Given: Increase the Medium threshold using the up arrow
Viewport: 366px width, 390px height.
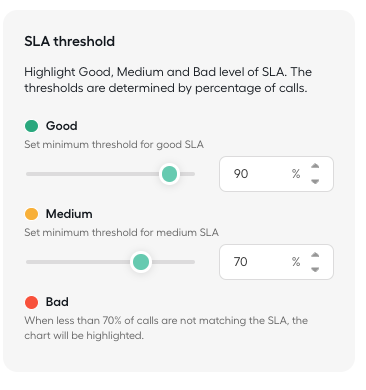Looking at the screenshot, I should tap(315, 255).
